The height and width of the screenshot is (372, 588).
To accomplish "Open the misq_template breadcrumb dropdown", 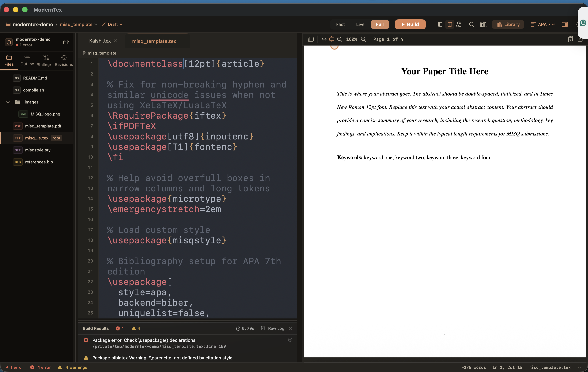I will (78, 24).
